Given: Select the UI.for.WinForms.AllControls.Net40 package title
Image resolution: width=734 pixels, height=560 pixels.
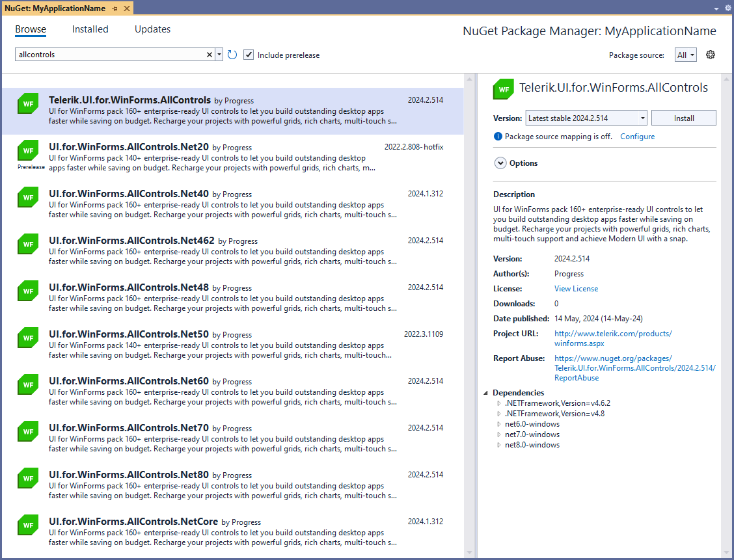Looking at the screenshot, I should coord(129,194).
